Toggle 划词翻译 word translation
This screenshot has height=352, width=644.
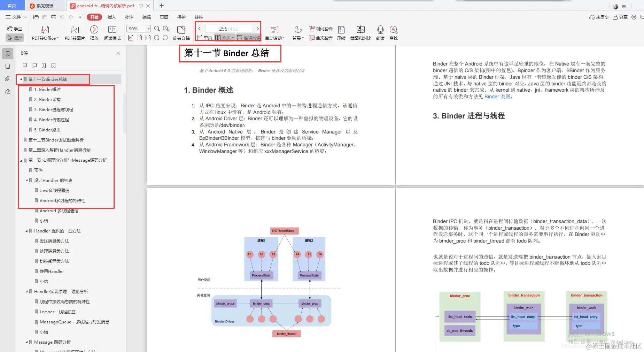320,29
